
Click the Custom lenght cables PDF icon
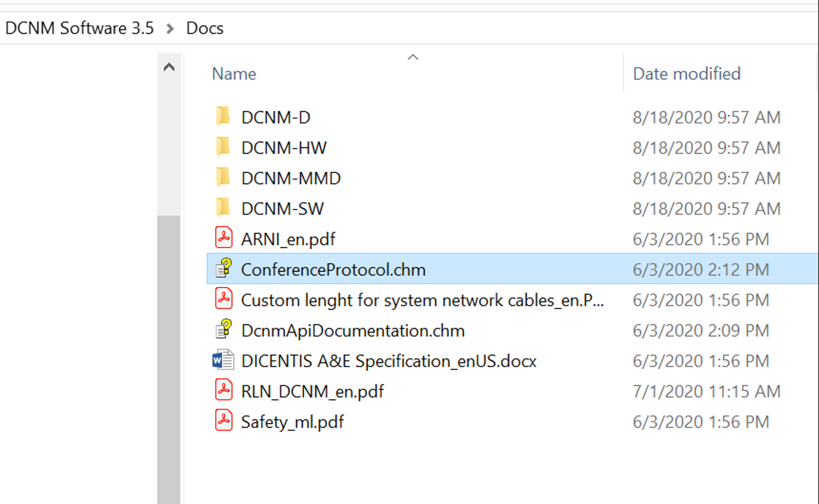[223, 300]
